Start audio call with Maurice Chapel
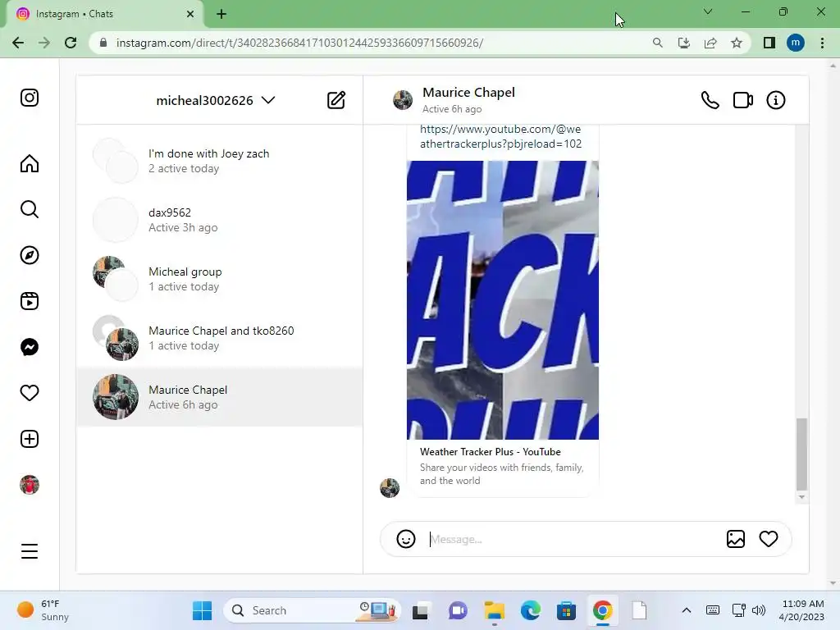Screen dimensions: 840x630 click(710, 100)
